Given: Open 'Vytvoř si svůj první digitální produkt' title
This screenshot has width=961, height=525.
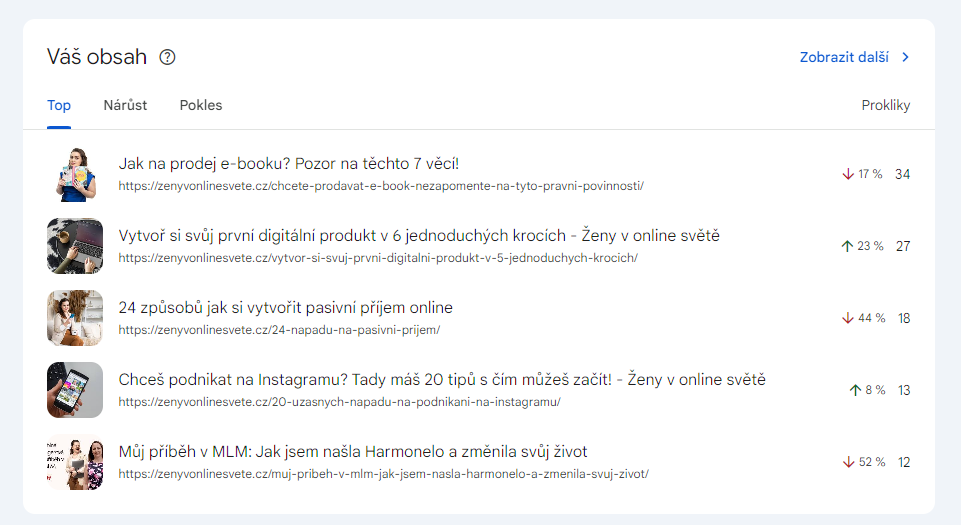Looking at the screenshot, I should click(418, 236).
